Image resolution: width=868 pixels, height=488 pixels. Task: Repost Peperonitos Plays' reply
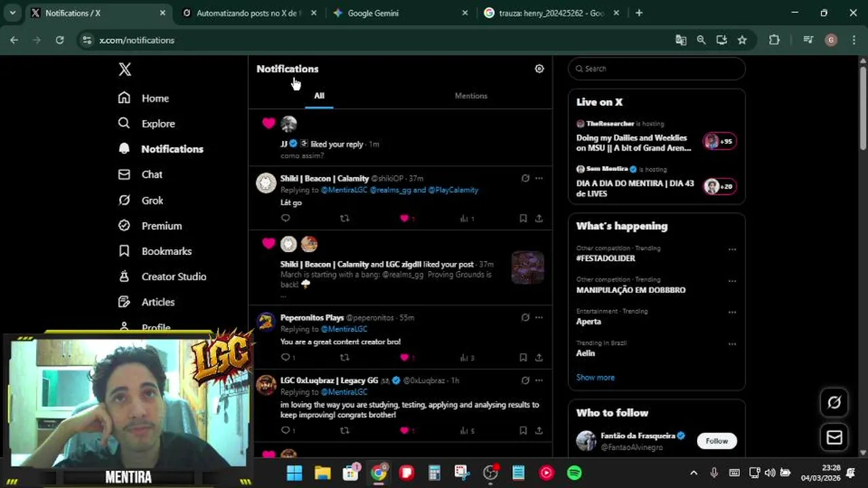[x=344, y=357]
